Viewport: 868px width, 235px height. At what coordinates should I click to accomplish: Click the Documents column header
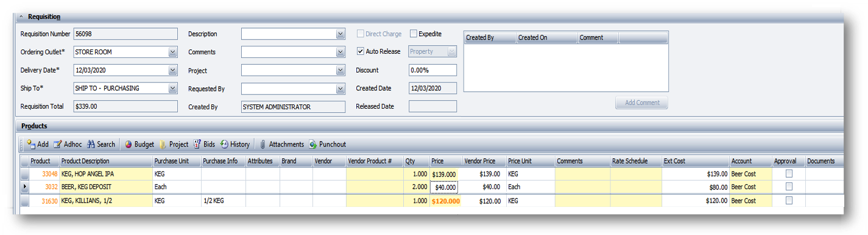[x=825, y=161]
